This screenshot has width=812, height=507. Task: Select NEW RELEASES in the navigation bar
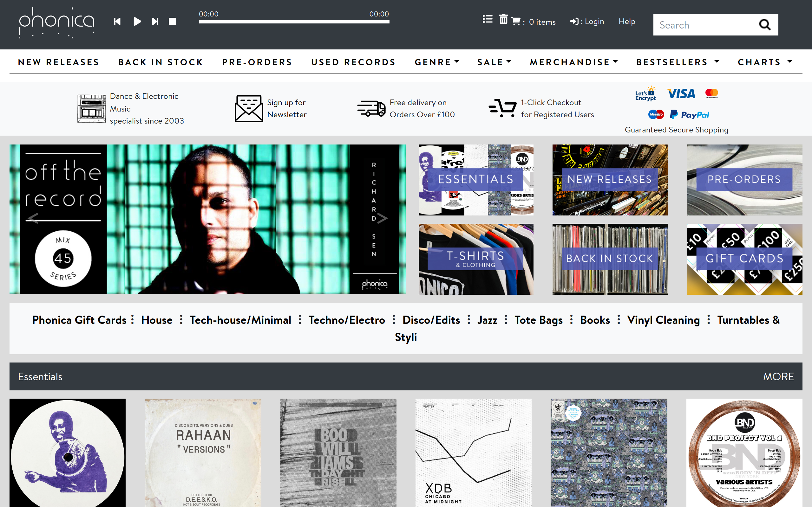58,62
